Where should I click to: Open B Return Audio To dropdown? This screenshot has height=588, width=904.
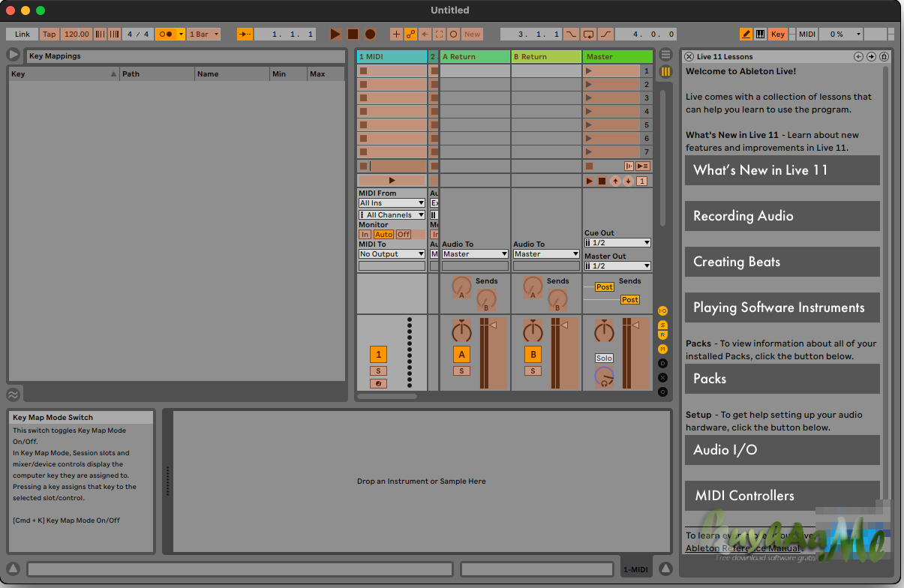click(546, 254)
